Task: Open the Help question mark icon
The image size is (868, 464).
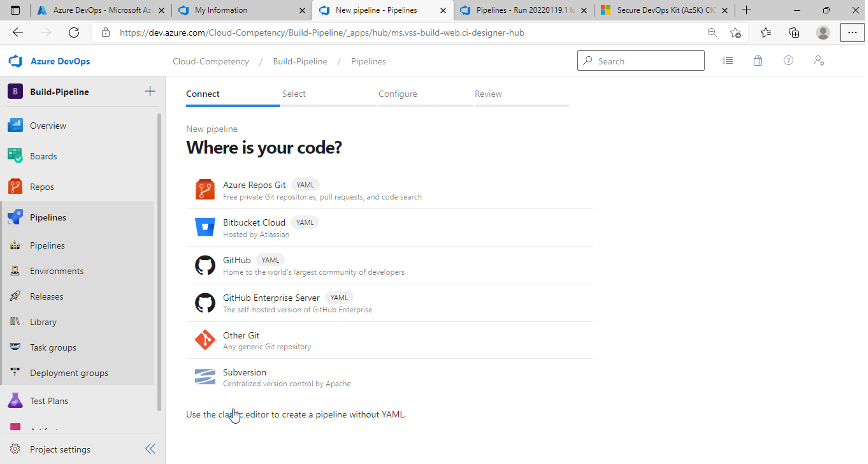Action: coord(788,61)
